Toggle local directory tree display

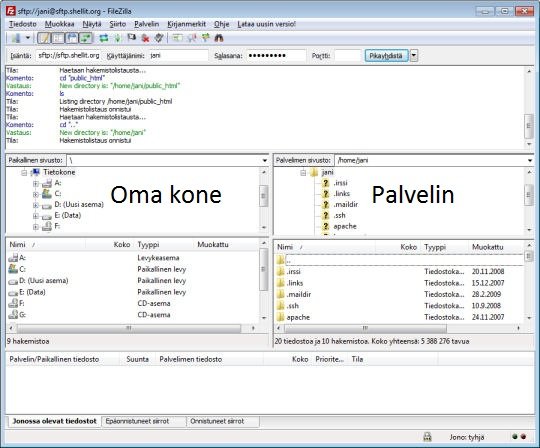pos(58,38)
